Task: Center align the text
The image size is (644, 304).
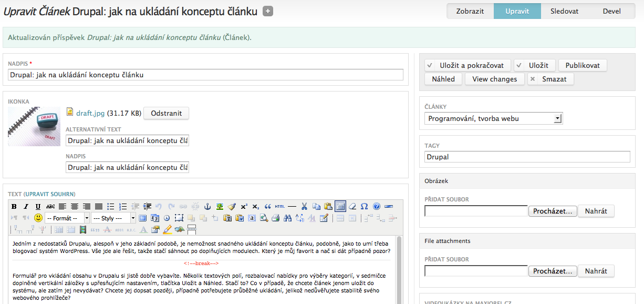Action: [x=75, y=206]
